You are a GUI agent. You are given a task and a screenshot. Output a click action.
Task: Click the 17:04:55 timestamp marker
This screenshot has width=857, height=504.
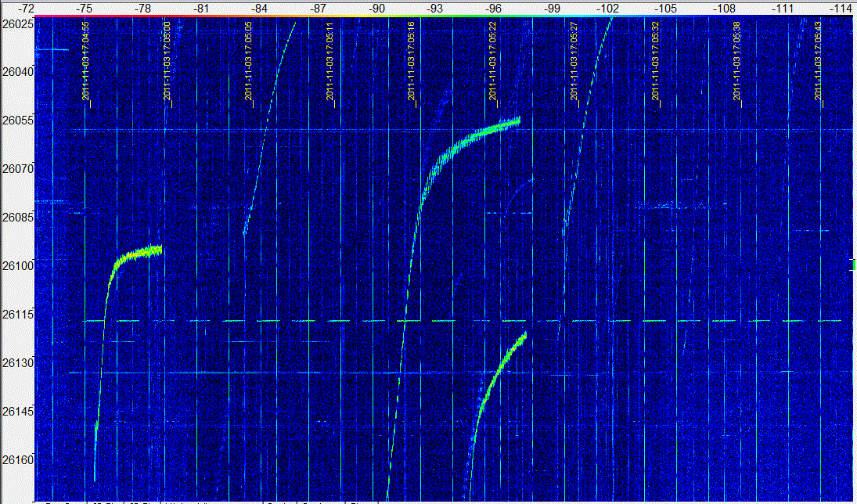tap(86, 60)
